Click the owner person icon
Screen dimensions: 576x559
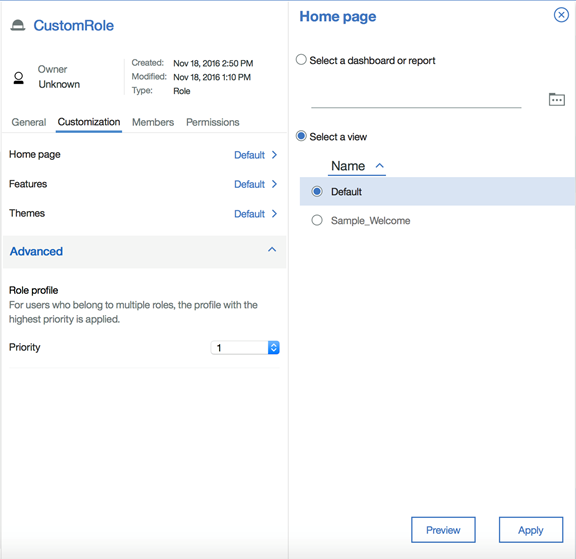pyautogui.click(x=18, y=78)
